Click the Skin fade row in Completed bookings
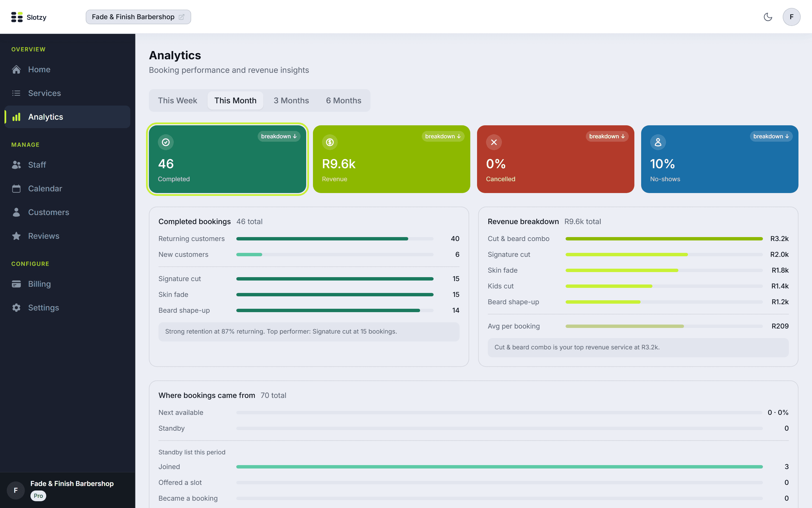 coord(309,295)
